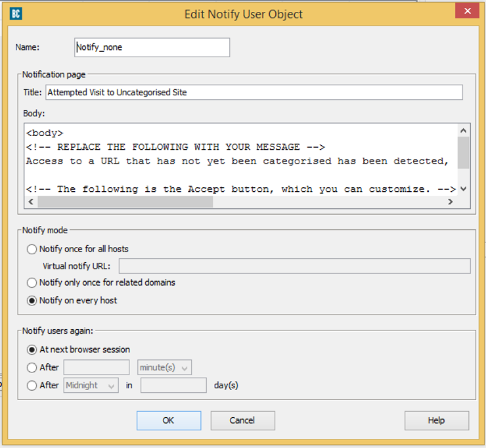This screenshot has height=448, width=486.
Task: Open Help for this dialog
Action: tap(437, 420)
